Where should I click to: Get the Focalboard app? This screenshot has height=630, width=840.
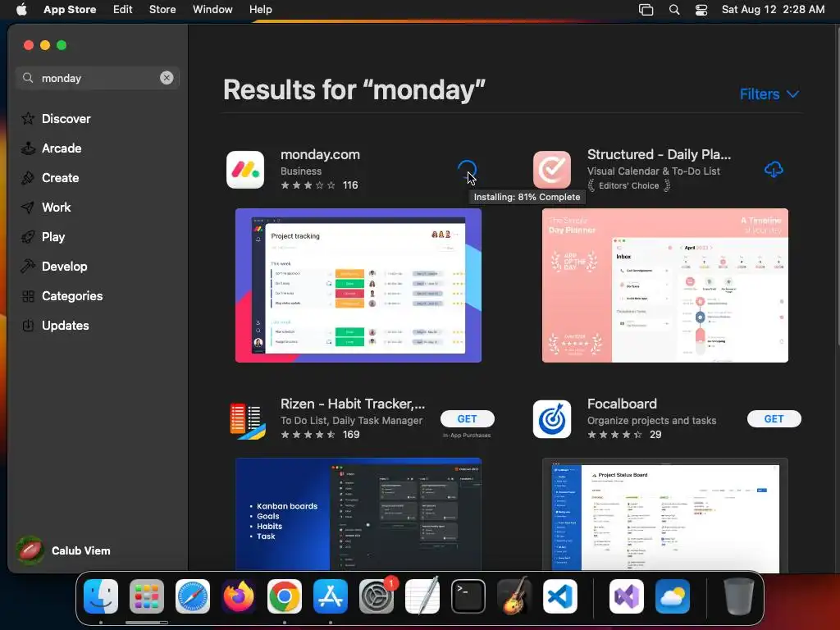(x=774, y=419)
